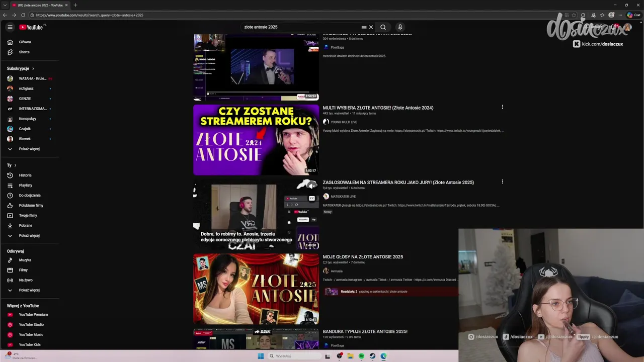The height and width of the screenshot is (362, 644).
Task: Open Czajnik subscription channel
Action: coord(30,129)
